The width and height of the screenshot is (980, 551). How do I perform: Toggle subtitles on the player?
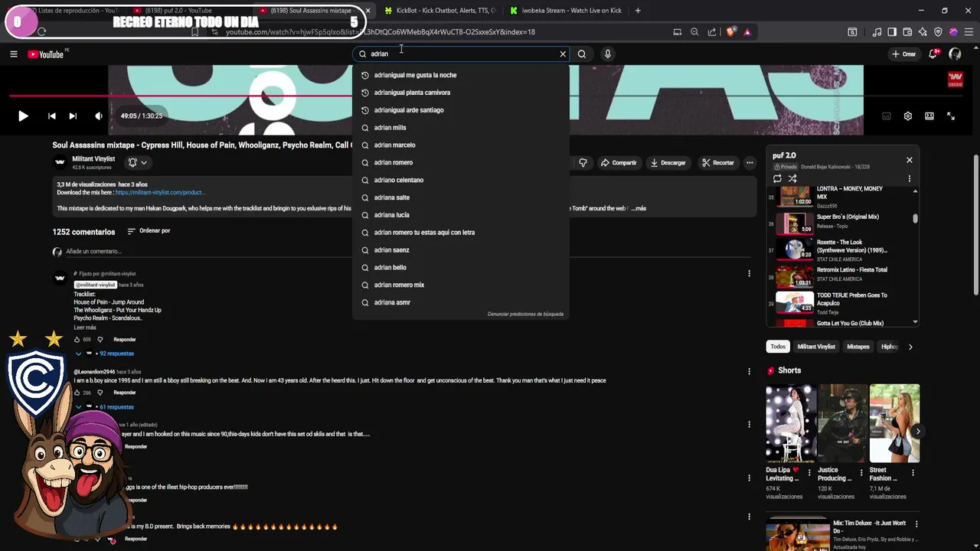tap(887, 116)
